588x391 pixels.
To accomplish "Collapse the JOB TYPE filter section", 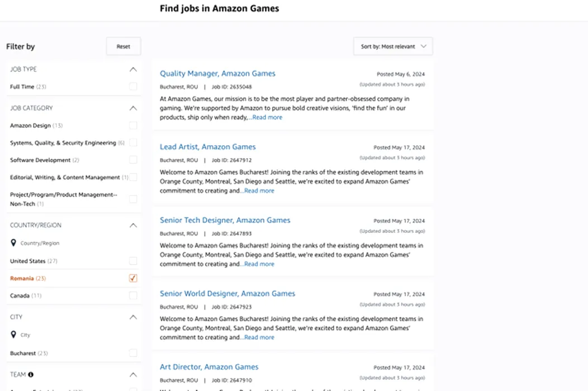I will (133, 69).
